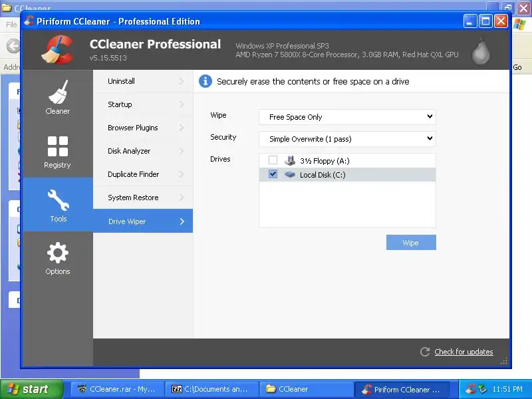Screen dimensions: 532x399
Task: Open the Security dropdown Simple Overwrite
Action: [x=347, y=139]
